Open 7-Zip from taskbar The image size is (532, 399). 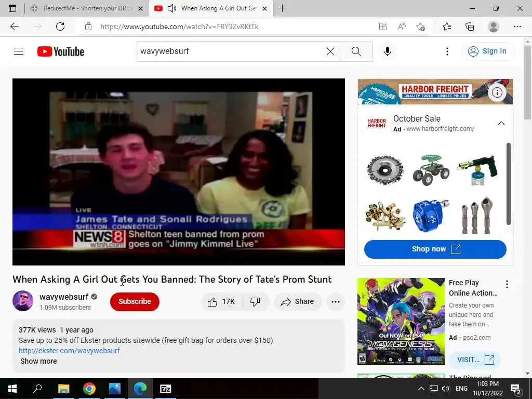pos(166,389)
